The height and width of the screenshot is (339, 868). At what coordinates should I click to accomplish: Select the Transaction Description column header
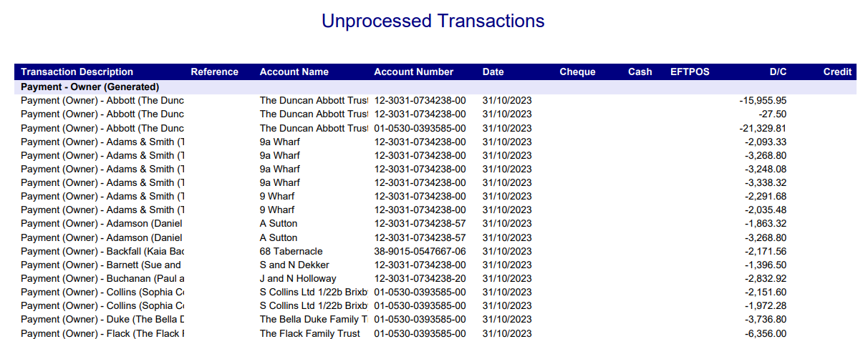point(77,72)
